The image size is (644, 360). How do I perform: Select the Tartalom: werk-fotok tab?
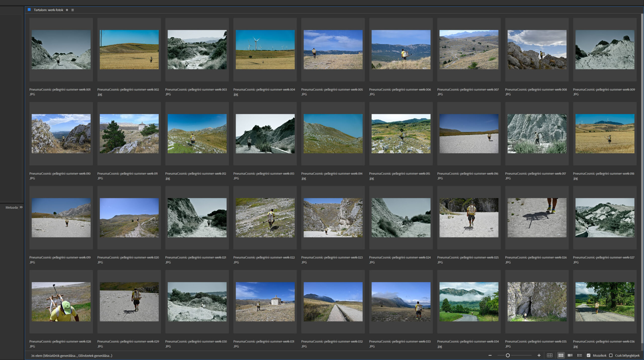[x=48, y=10]
